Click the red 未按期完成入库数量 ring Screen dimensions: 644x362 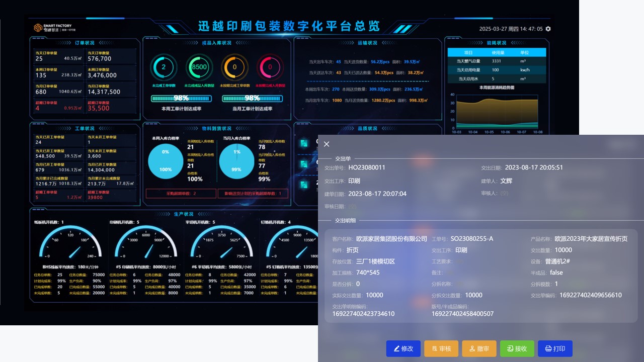coord(270,67)
